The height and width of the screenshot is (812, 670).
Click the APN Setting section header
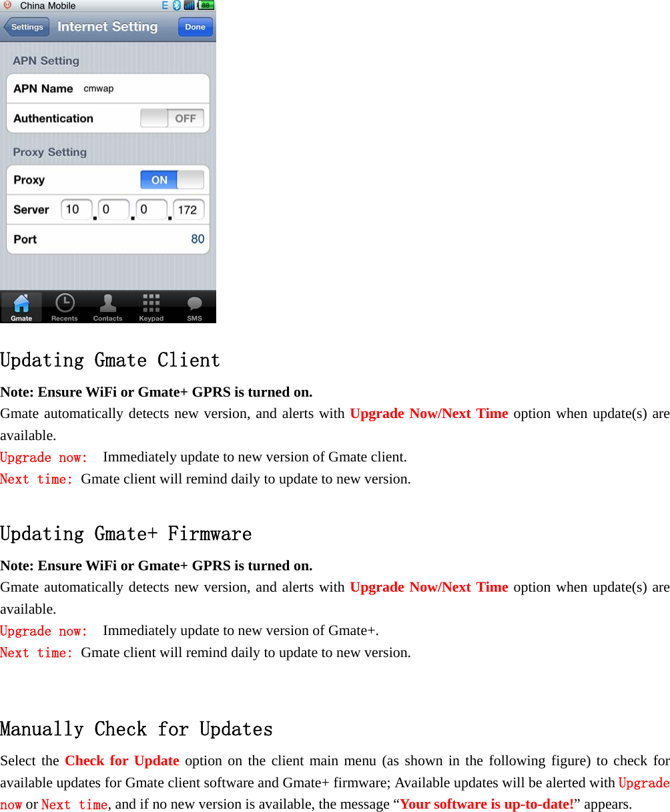pyautogui.click(x=46, y=61)
